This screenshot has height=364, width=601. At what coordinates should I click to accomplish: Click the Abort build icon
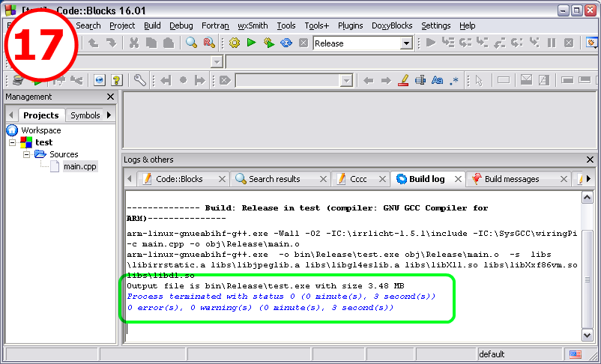point(303,43)
